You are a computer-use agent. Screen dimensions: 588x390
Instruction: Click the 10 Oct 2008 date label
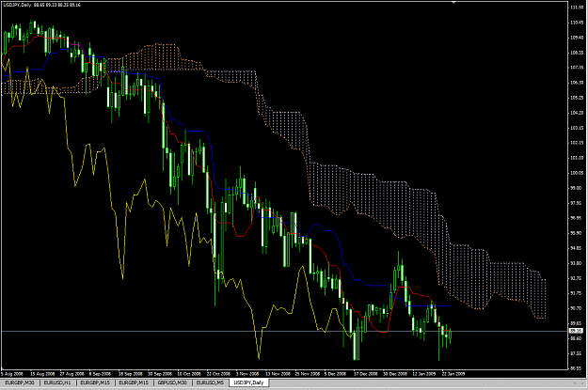pyautogui.click(x=189, y=374)
